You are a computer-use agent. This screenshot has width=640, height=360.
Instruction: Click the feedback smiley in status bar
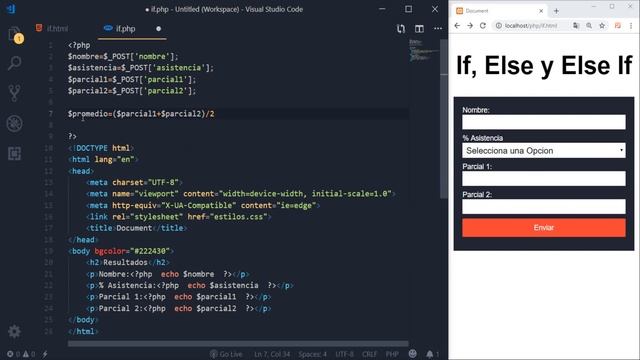coord(413,354)
